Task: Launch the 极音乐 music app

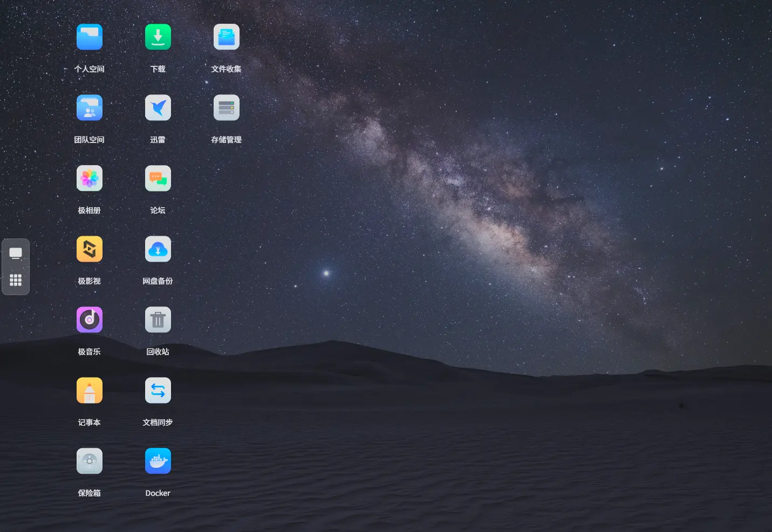Action: point(90,320)
